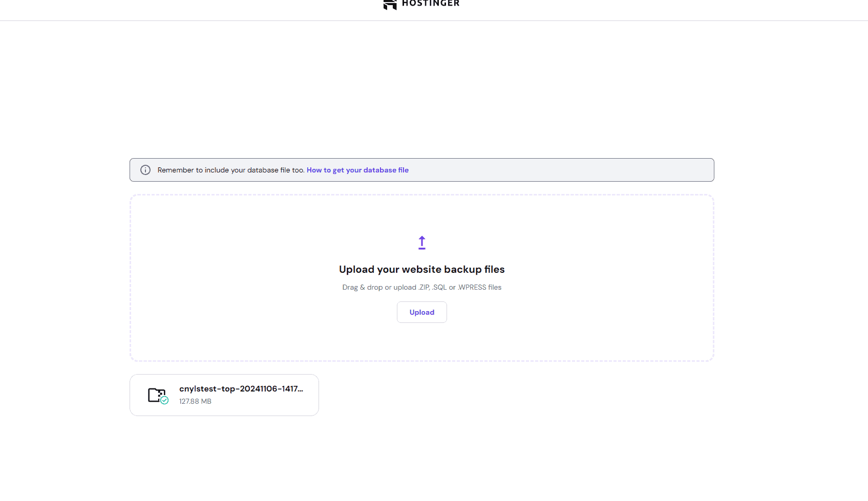Image resolution: width=868 pixels, height=501 pixels.
Task: Click the HOSTINGER wordmark text
Action: tap(431, 4)
